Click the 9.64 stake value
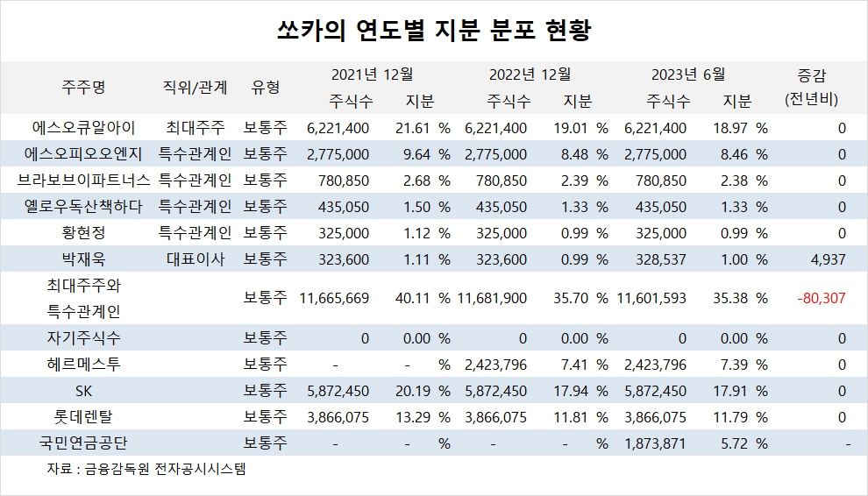868x496 pixels. [416, 154]
